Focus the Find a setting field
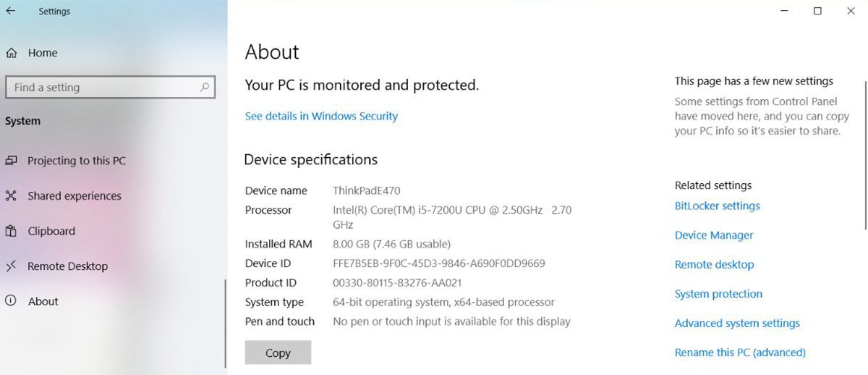 tap(101, 88)
